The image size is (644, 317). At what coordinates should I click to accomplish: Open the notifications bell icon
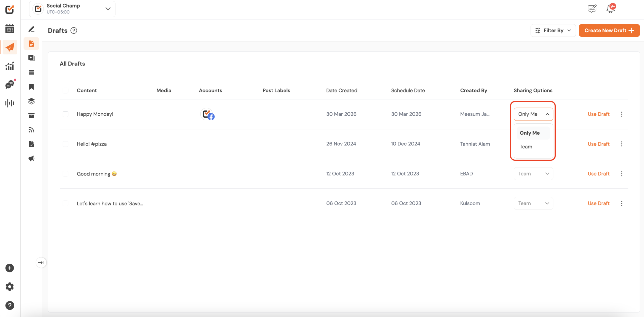610,9
